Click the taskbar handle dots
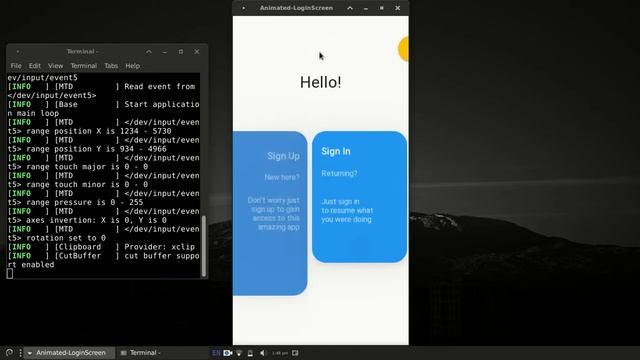 point(20,353)
